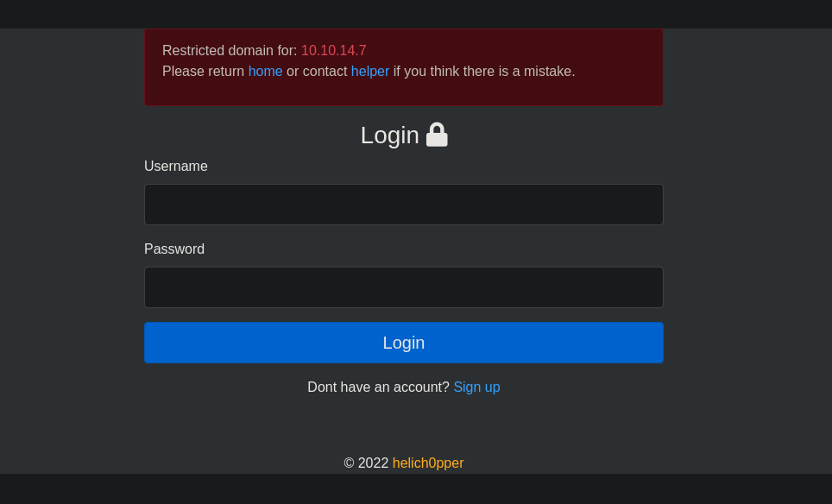Submit with the blue Login button
Screen dimensions: 832x504
coord(404,343)
